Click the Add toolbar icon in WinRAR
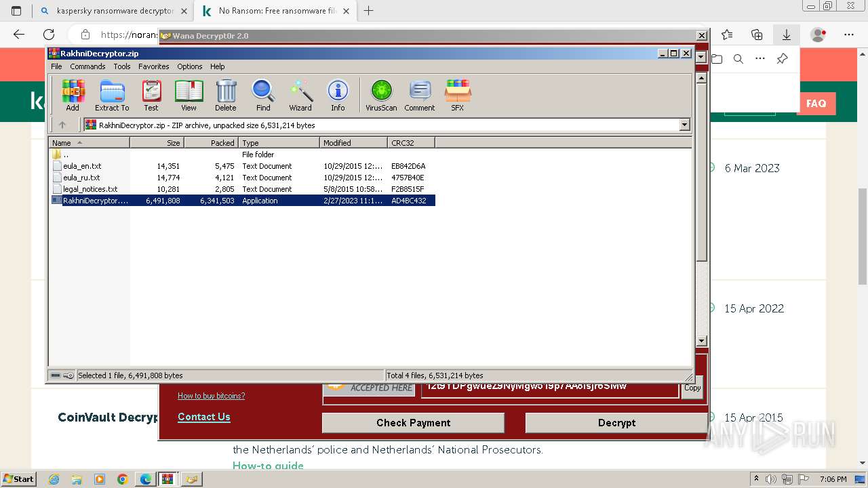868x488 pixels. tap(73, 95)
